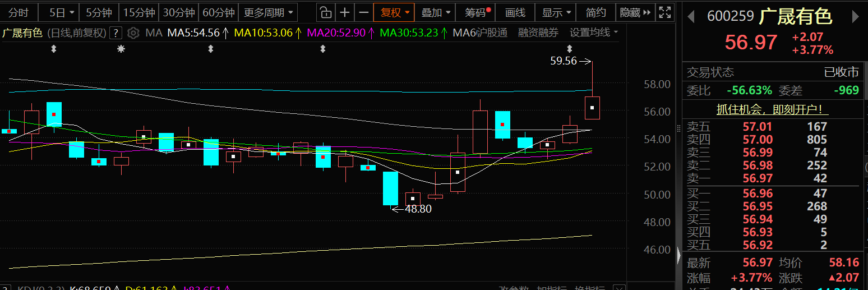Viewport: 868px width, 290px height.
Task: Select the 60分钟 period tab
Action: pos(219,12)
